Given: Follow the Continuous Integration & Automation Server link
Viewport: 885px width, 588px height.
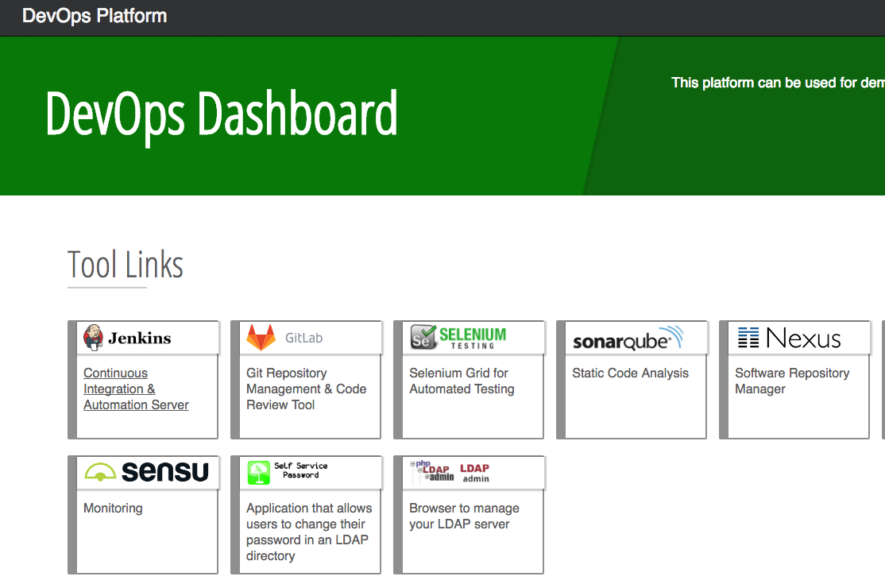Looking at the screenshot, I should [x=136, y=389].
